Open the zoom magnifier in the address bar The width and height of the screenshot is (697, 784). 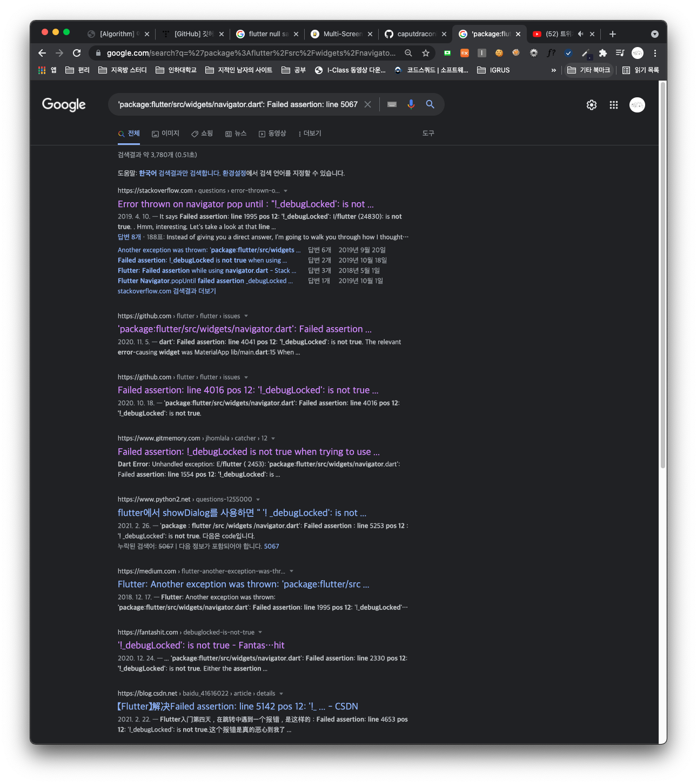click(408, 53)
